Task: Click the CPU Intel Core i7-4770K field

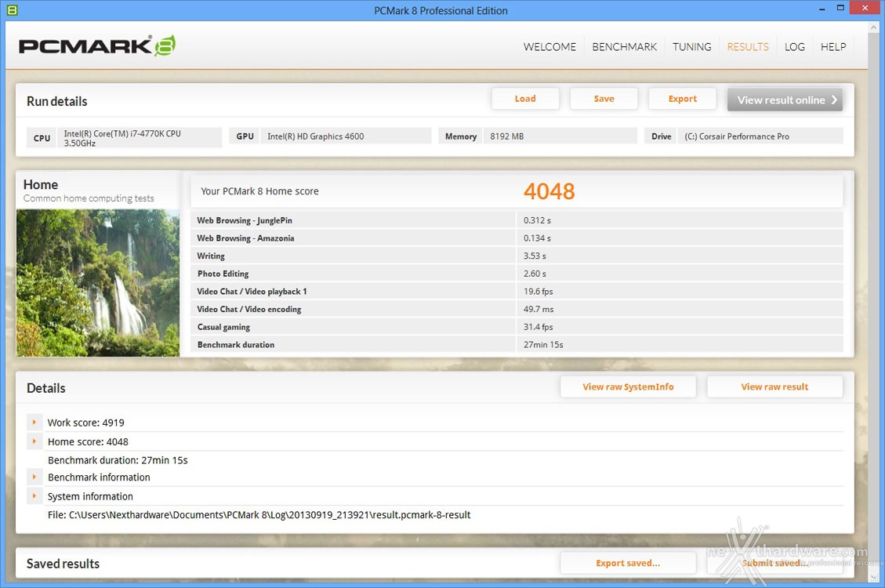Action: point(125,138)
